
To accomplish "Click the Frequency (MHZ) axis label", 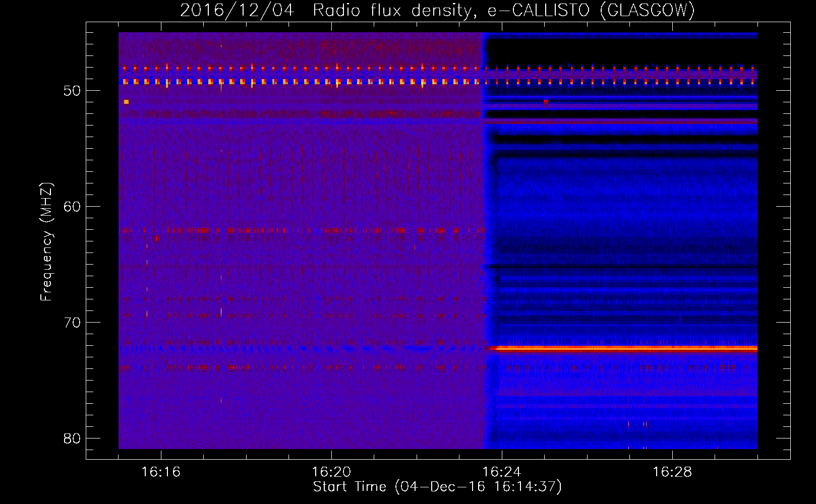I will coord(46,242).
